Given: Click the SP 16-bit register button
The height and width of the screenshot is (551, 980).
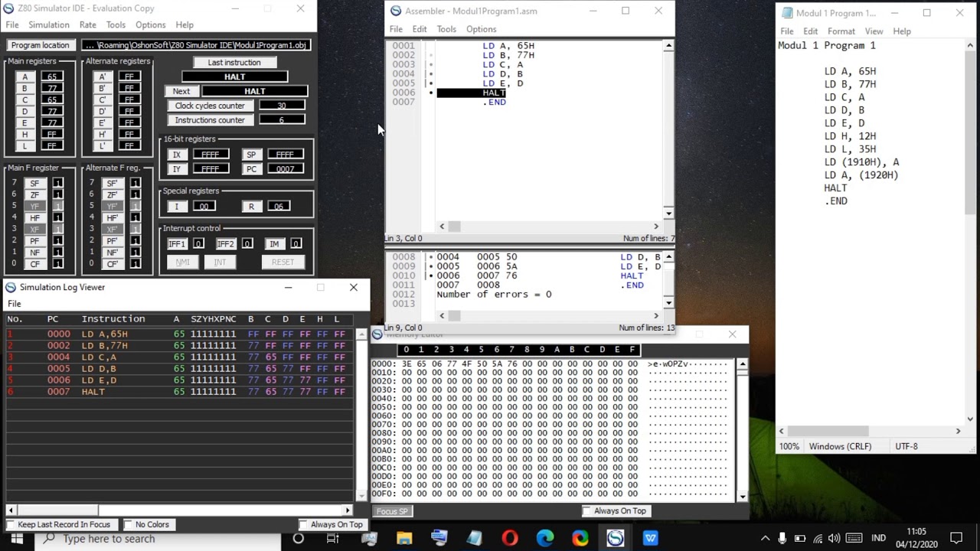Looking at the screenshot, I should click(251, 155).
